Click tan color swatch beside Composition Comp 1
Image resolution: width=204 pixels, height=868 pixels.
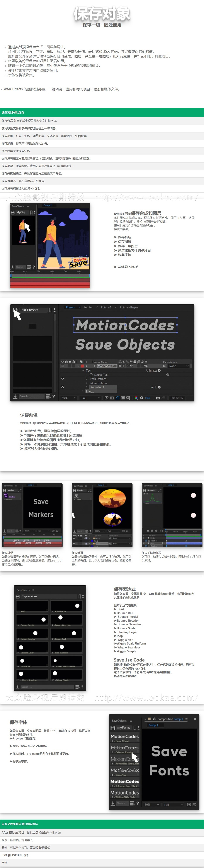[149, 719]
